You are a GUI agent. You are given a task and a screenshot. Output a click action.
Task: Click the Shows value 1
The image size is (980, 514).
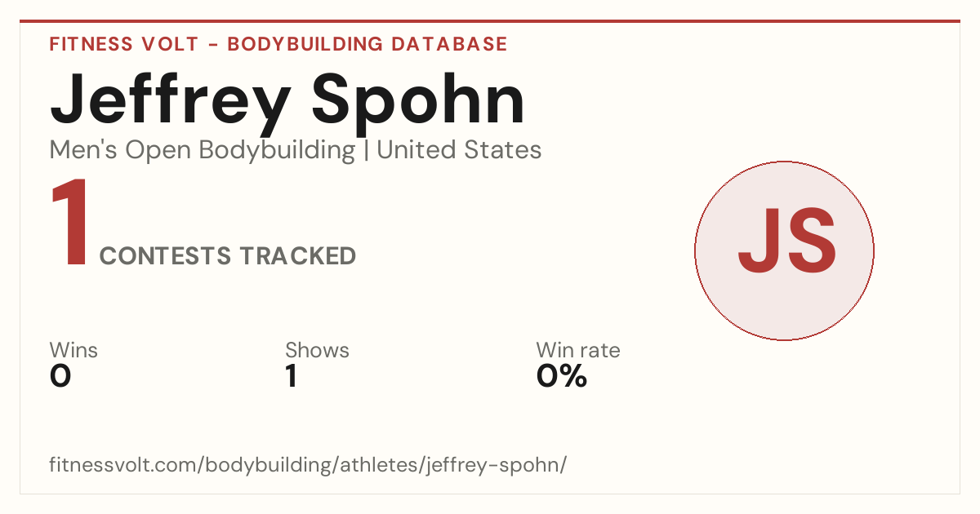click(291, 376)
